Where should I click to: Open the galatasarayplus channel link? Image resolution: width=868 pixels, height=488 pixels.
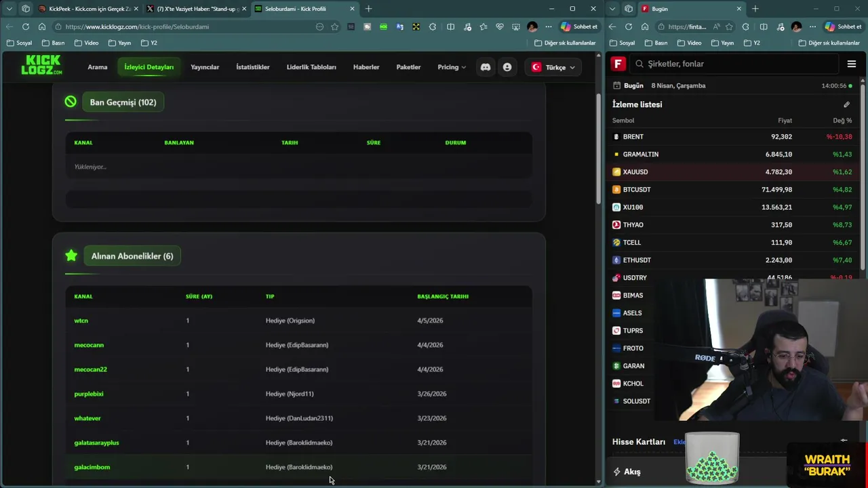[96, 443]
